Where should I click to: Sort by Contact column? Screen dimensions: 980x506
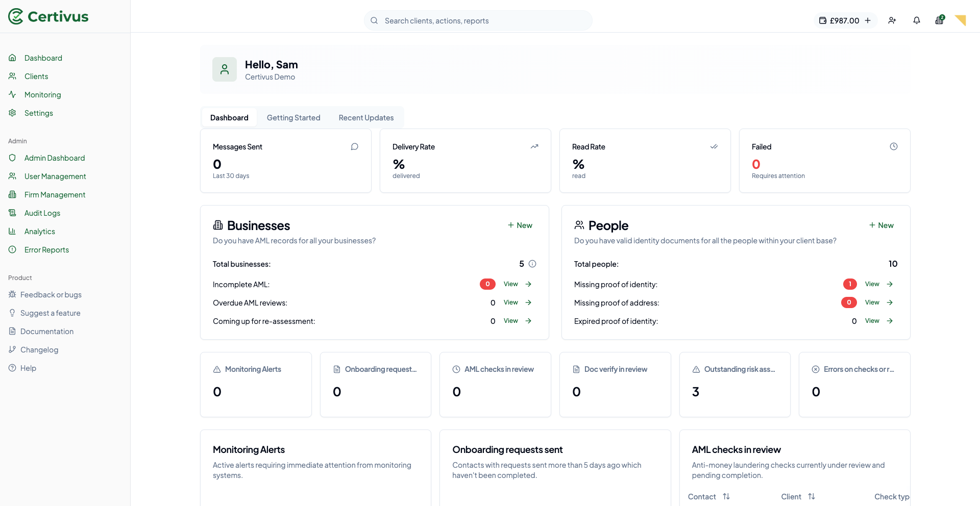click(709, 497)
